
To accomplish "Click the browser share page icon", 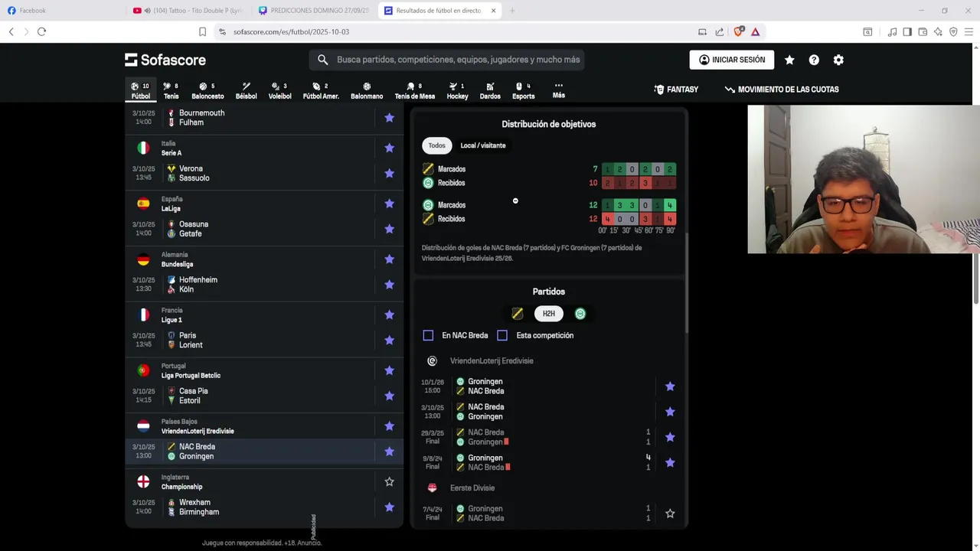I will [x=720, y=31].
